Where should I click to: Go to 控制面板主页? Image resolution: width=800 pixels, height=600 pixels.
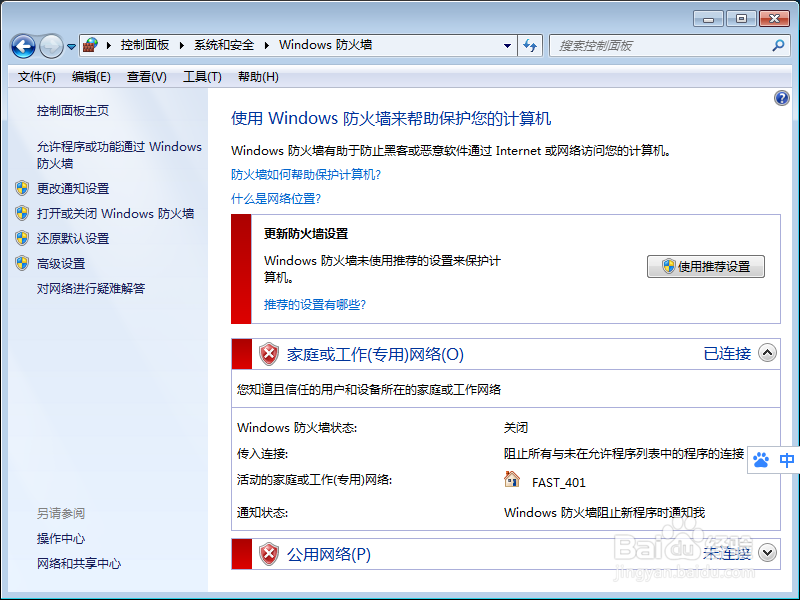72,110
